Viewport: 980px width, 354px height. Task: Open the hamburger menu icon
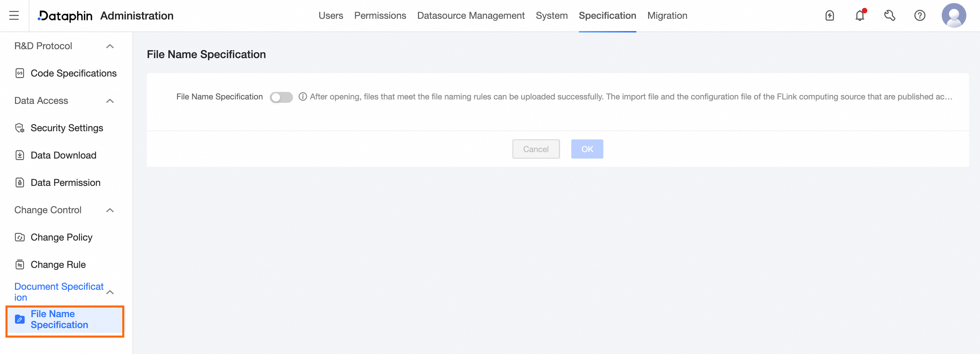tap(14, 16)
